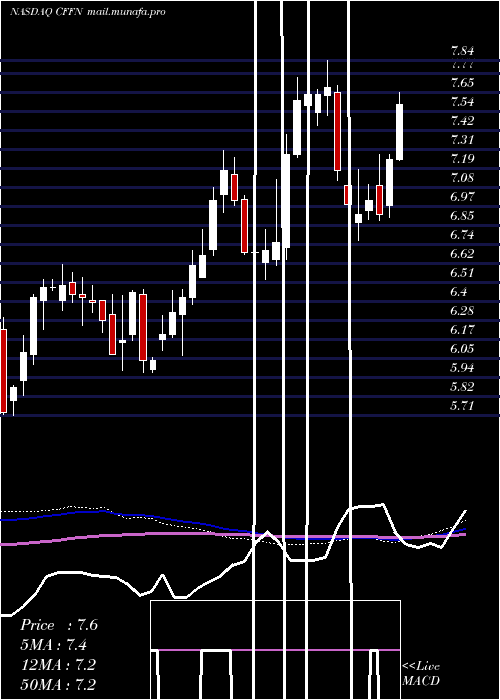Image resolution: width=500 pixels, height=700 pixels.
Task: Click the 5.82 price axis label
Action: pos(462,387)
